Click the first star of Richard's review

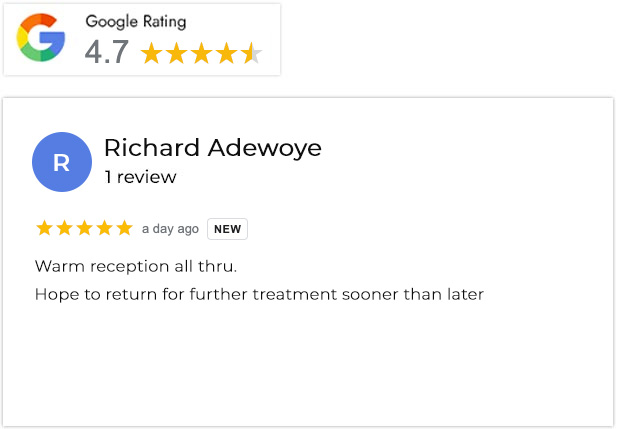pos(44,228)
